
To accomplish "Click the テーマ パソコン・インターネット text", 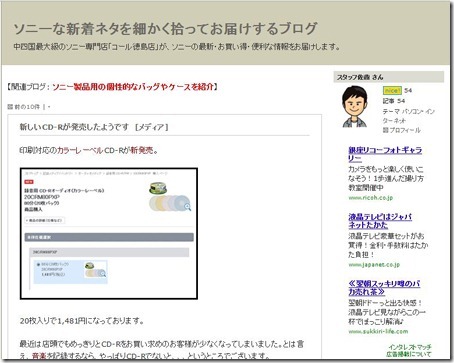I will coord(409,116).
